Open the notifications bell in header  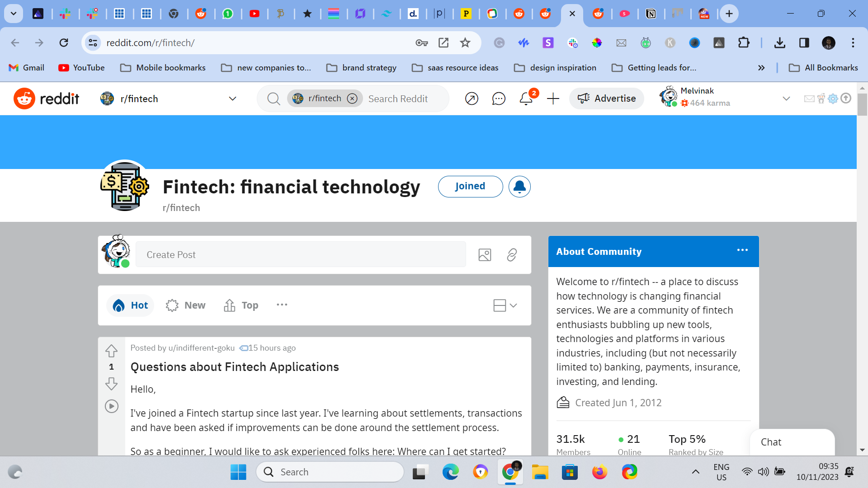point(526,99)
